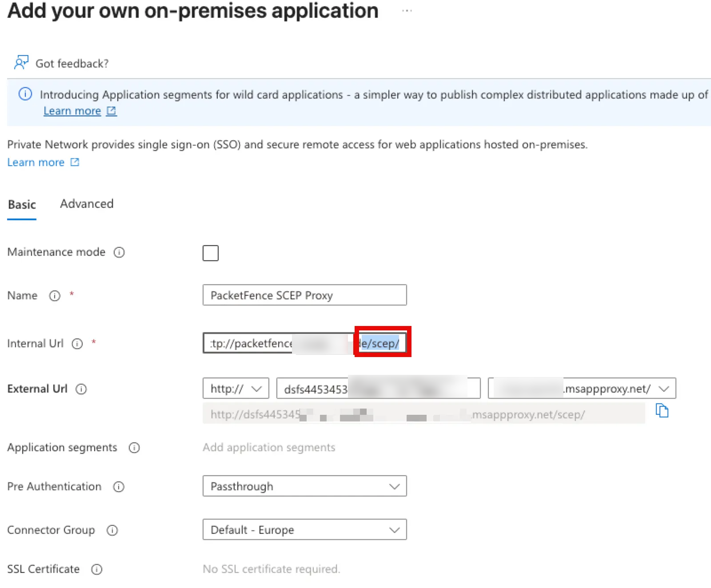Screen dimensions: 711x588
Task: Switch to the Advanced tab
Action: (x=86, y=204)
